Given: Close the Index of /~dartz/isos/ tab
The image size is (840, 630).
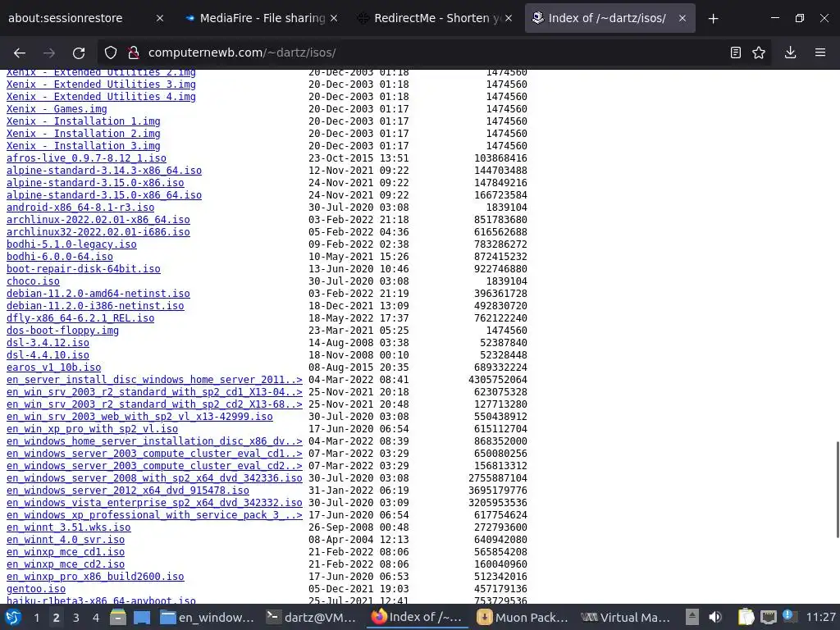Looking at the screenshot, I should click(682, 18).
